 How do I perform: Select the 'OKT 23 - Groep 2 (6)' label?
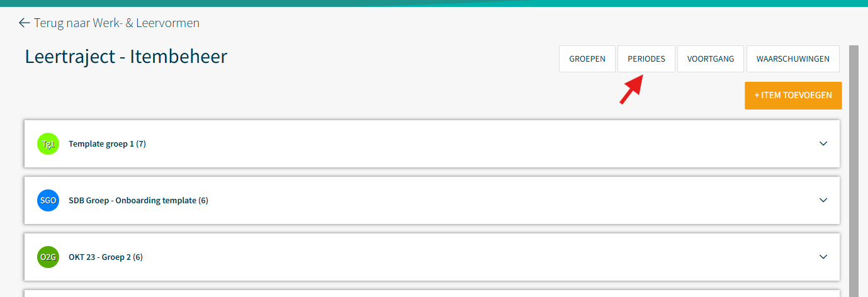click(105, 257)
